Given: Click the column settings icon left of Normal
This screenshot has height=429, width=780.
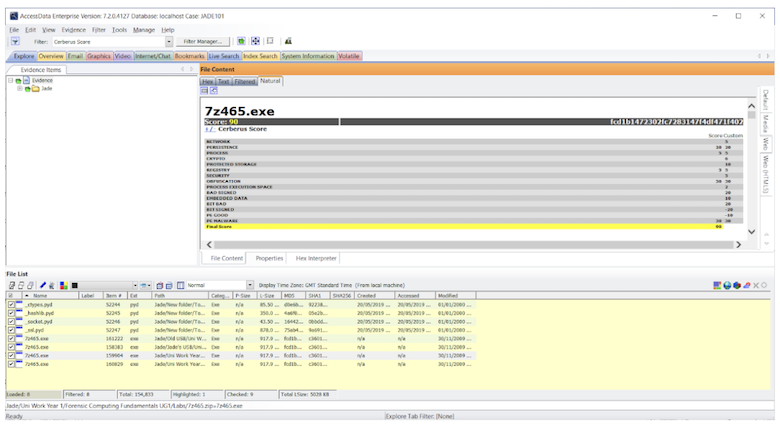Looking at the screenshot, I should click(181, 285).
